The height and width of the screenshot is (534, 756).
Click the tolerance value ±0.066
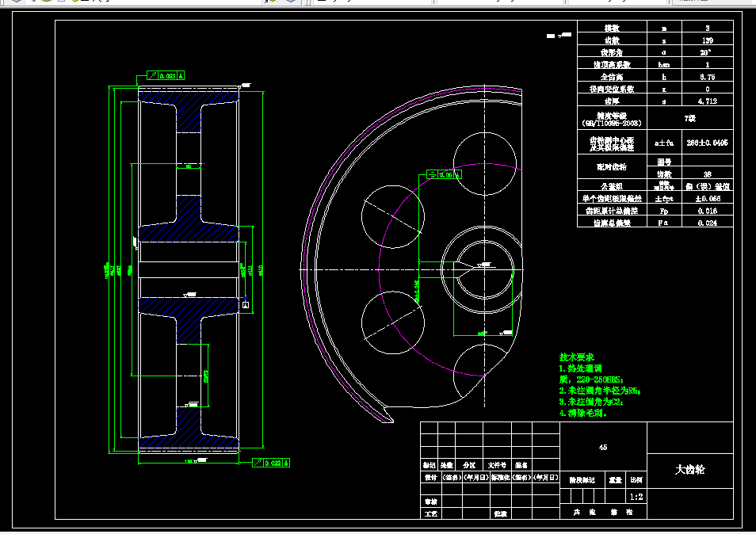pos(708,199)
